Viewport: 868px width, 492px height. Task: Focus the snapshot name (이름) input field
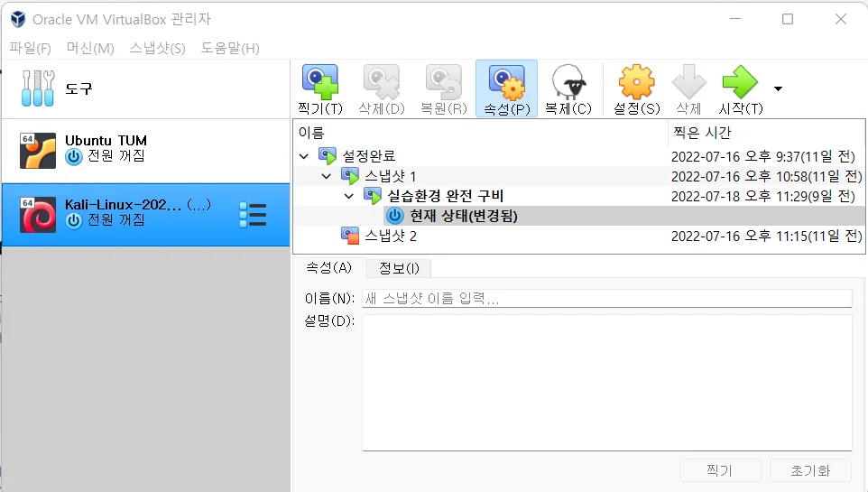click(606, 299)
